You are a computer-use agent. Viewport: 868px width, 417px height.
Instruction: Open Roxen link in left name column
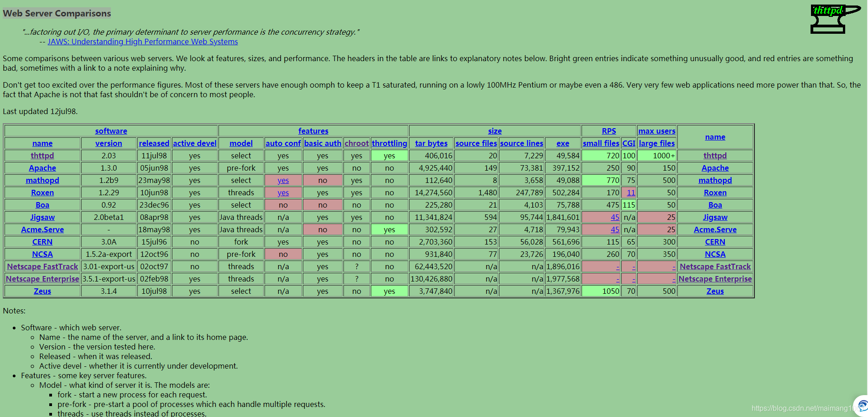pos(42,193)
